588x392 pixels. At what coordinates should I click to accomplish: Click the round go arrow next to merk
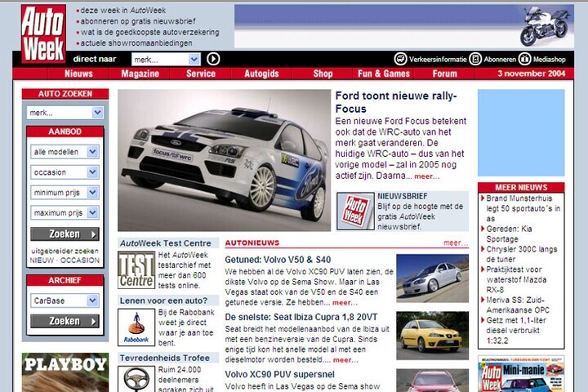213,59
